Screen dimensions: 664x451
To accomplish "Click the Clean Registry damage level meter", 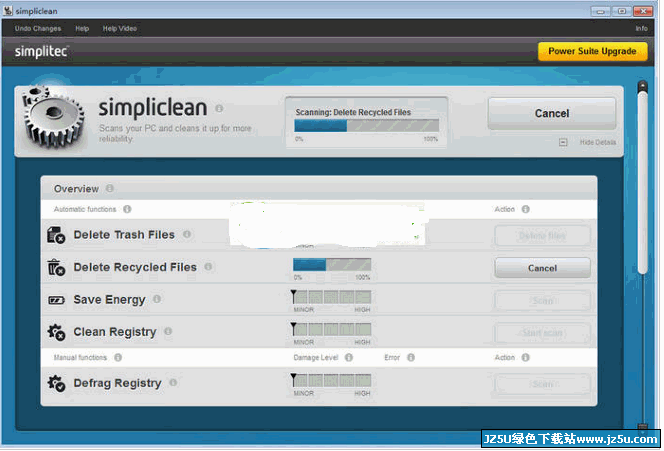I will tap(332, 329).
